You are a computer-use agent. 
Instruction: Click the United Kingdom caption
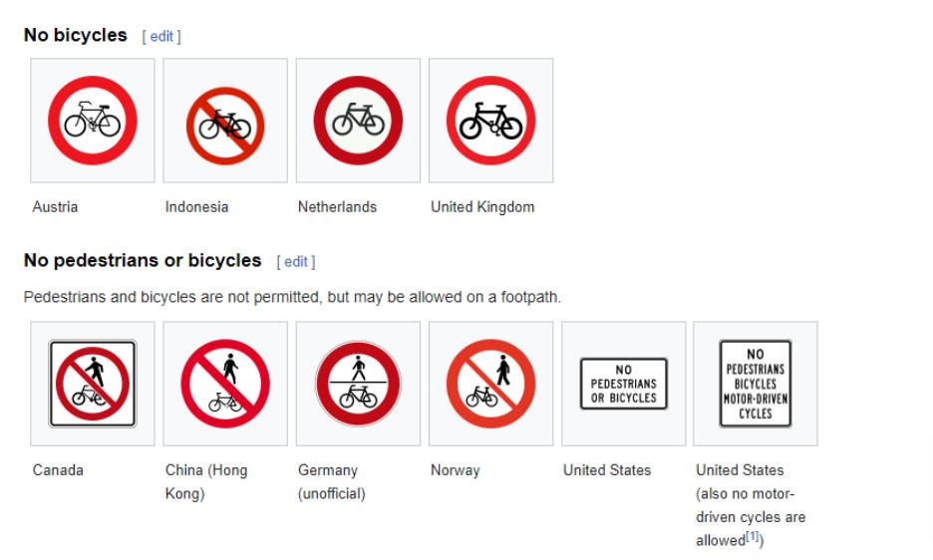(x=482, y=207)
